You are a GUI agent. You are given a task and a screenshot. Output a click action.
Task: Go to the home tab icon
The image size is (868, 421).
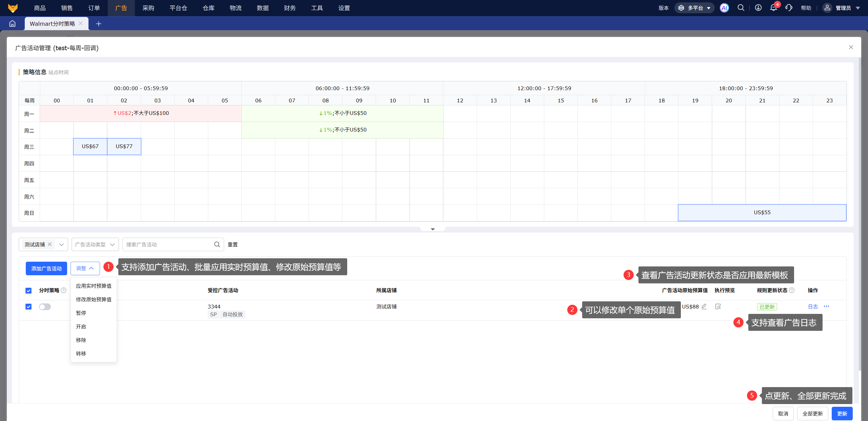pyautogui.click(x=13, y=24)
